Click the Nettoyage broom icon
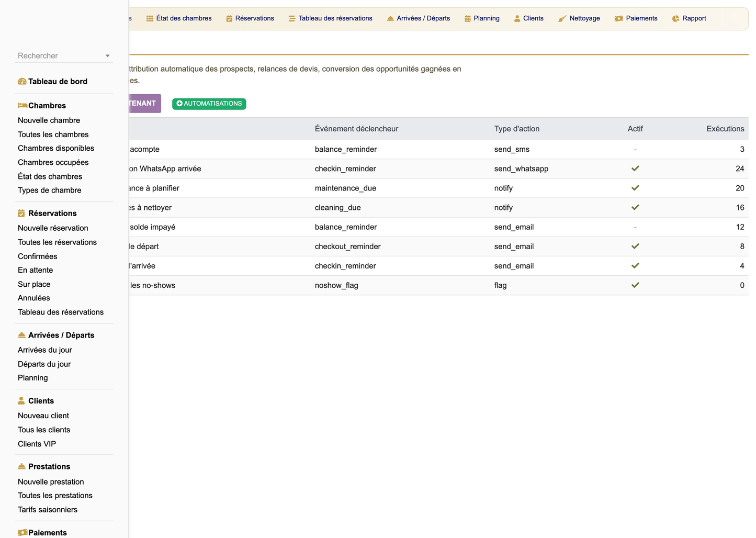Image resolution: width=756 pixels, height=538 pixels. tap(562, 18)
